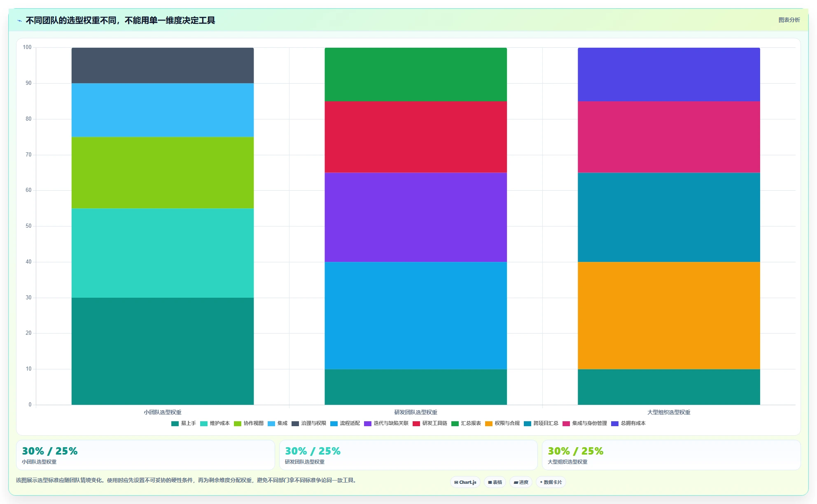
Task: Hide the 集成 series via its legend item
Action: [278, 423]
